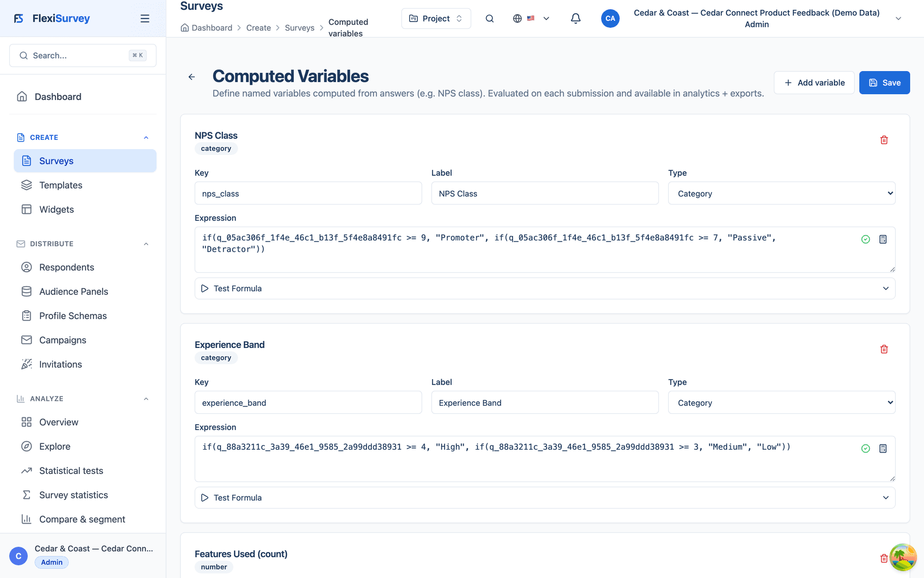Save the computed variables
This screenshot has width=924, height=578.
pyautogui.click(x=885, y=83)
